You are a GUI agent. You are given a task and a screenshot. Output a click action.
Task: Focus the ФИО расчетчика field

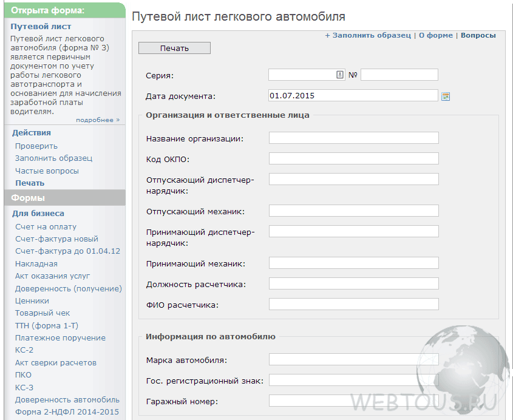tap(354, 304)
